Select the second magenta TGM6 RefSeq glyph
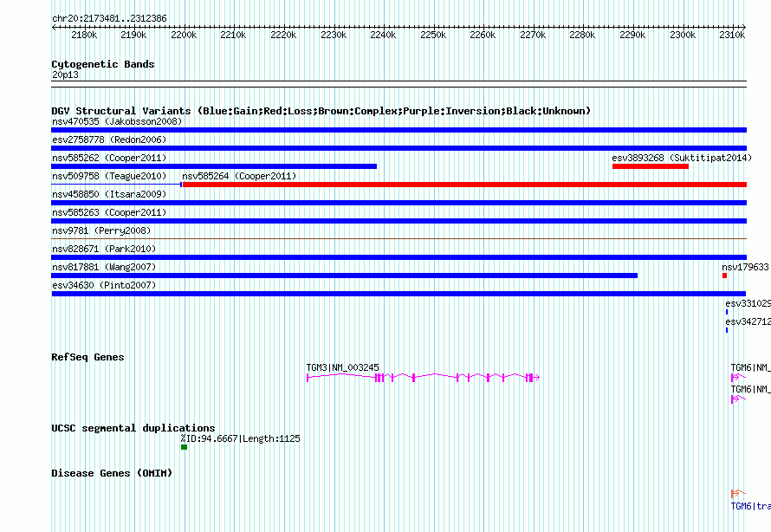 tap(738, 399)
